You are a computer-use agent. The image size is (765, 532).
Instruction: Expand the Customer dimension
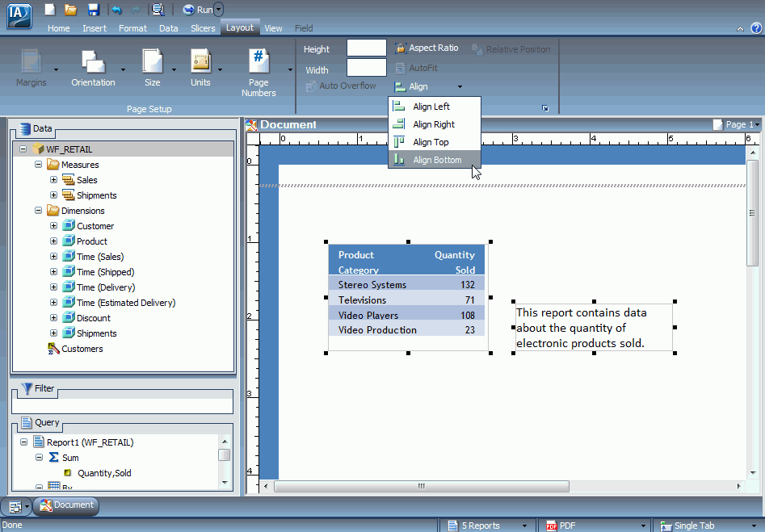[53, 226]
